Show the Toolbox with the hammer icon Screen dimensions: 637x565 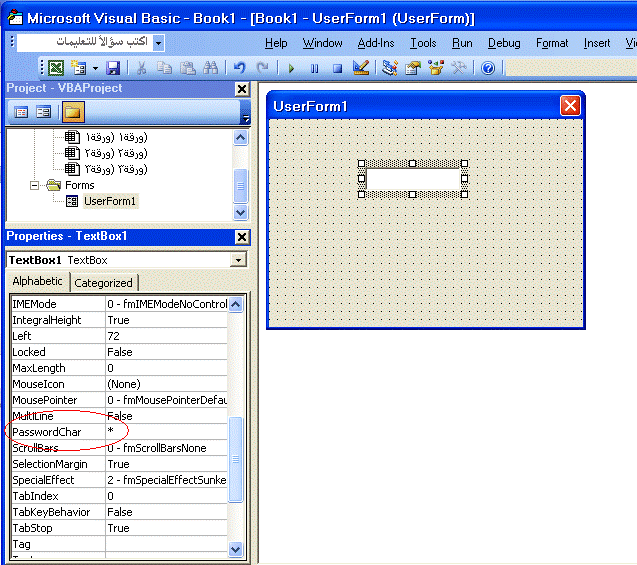tap(459, 68)
